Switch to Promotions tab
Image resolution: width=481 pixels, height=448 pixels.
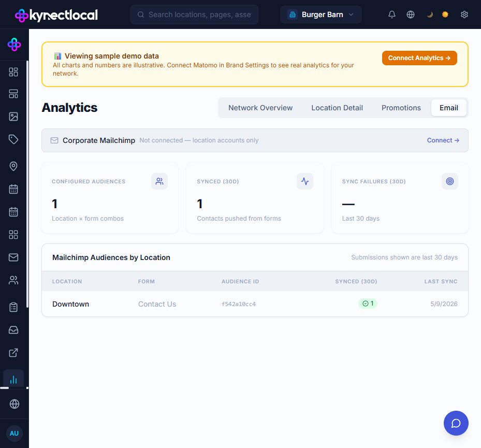tap(401, 108)
